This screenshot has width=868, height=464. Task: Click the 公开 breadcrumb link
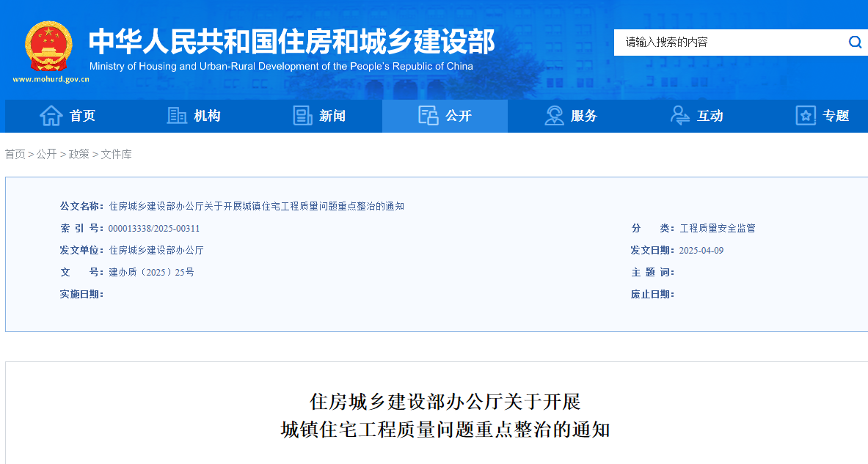click(46, 154)
